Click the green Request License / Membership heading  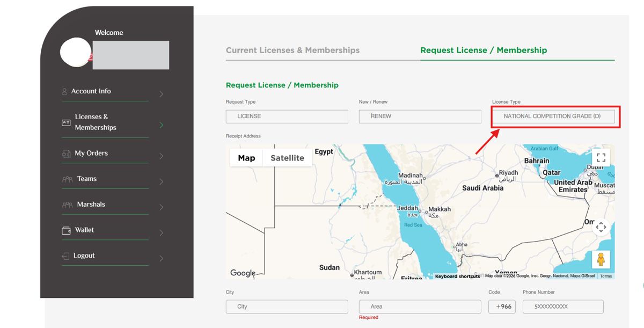pyautogui.click(x=282, y=85)
